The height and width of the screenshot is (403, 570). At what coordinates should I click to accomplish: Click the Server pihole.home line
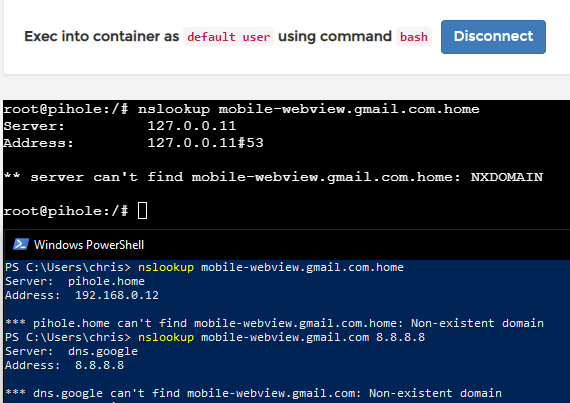[x=75, y=281]
